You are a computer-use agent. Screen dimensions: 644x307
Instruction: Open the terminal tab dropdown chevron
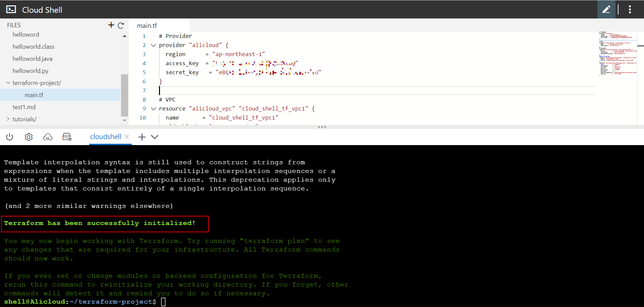(x=154, y=137)
